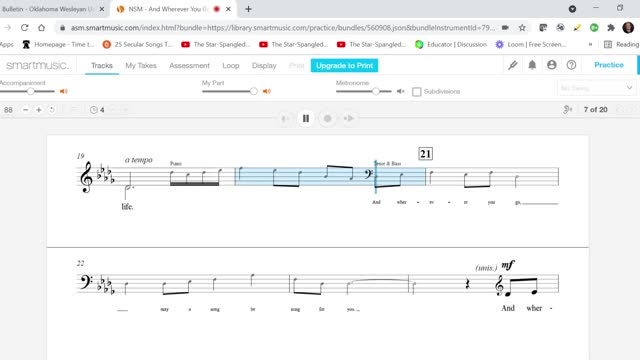
Task: Close the NSM - And Wherever You Go tab
Action: (229, 9)
